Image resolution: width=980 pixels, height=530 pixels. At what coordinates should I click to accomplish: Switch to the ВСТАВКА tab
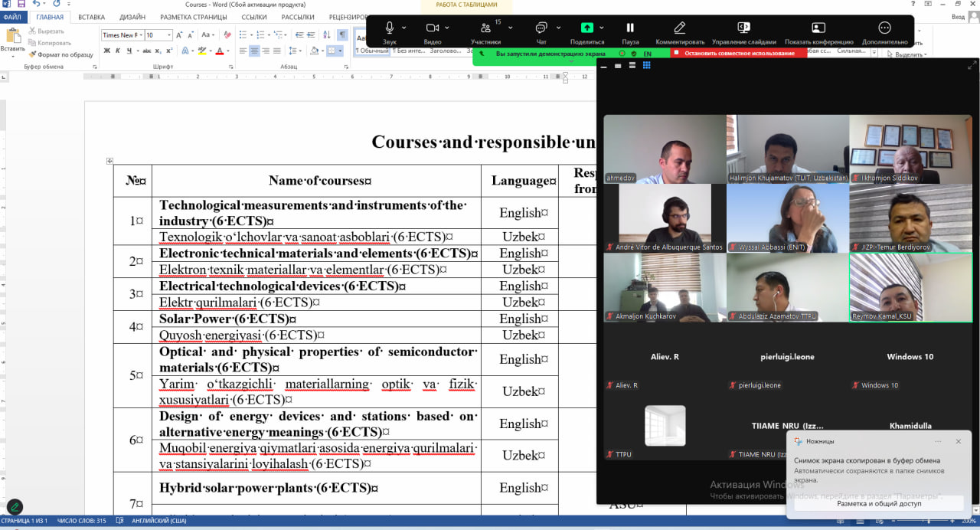pyautogui.click(x=91, y=16)
